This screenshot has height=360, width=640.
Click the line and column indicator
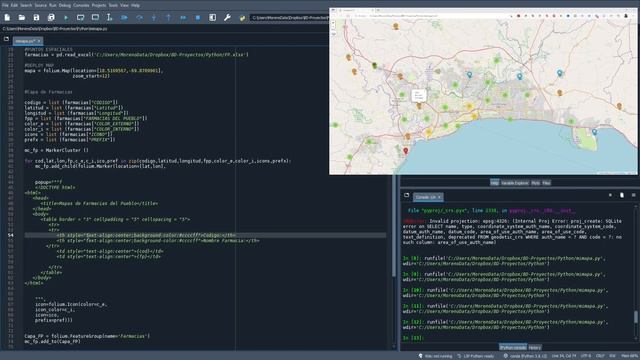(564, 356)
